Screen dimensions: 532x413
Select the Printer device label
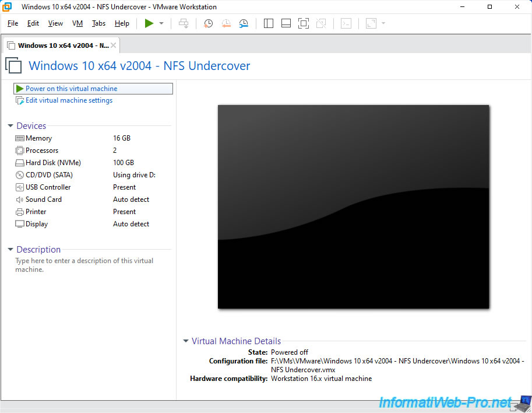coord(36,212)
